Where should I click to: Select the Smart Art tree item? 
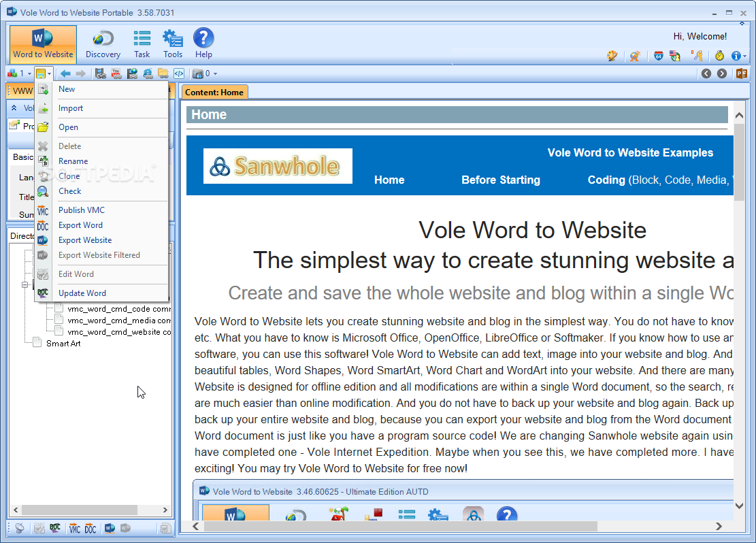63,344
